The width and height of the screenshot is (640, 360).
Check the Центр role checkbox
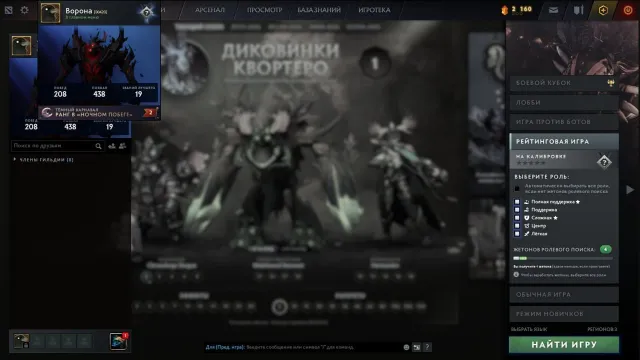click(517, 226)
